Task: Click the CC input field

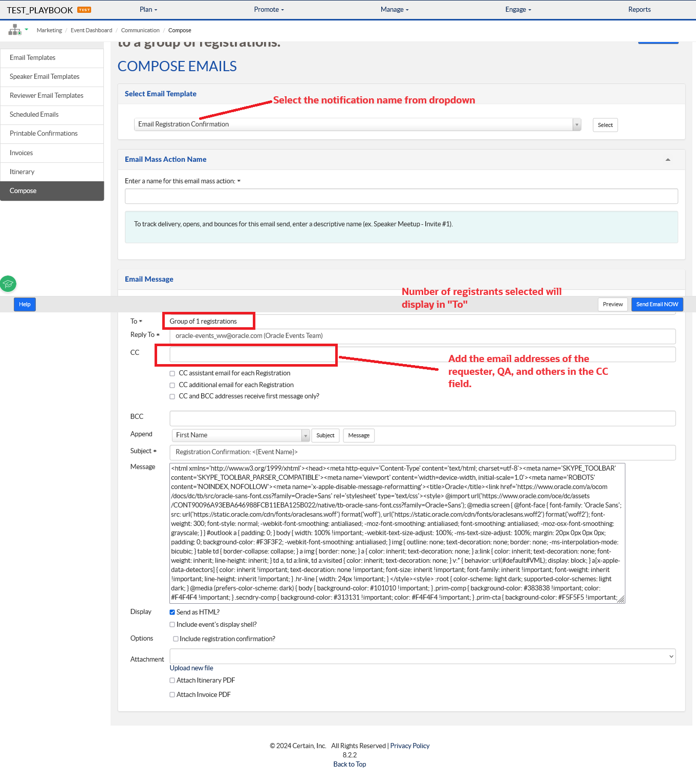Action: 423,354
